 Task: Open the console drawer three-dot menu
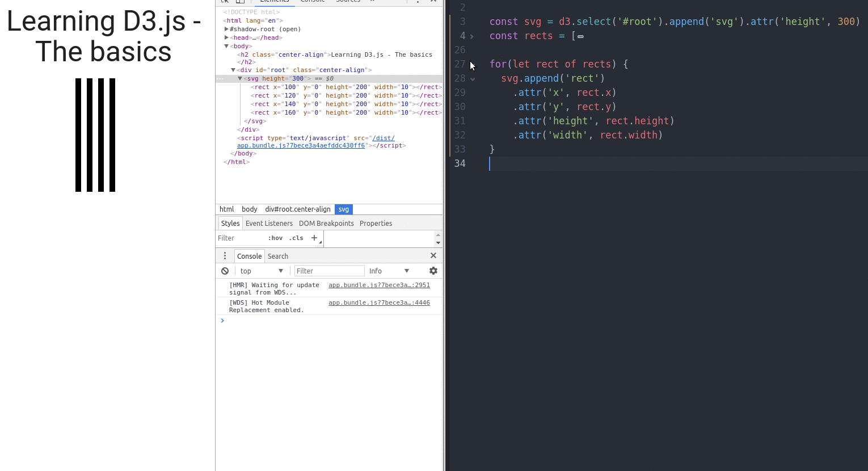(x=225, y=256)
